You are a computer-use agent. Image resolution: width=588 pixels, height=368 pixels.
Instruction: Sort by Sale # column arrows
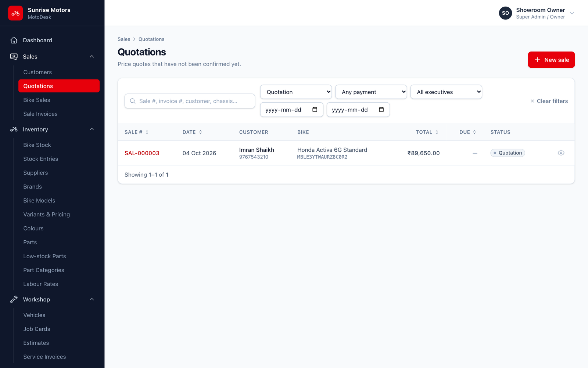click(x=147, y=132)
